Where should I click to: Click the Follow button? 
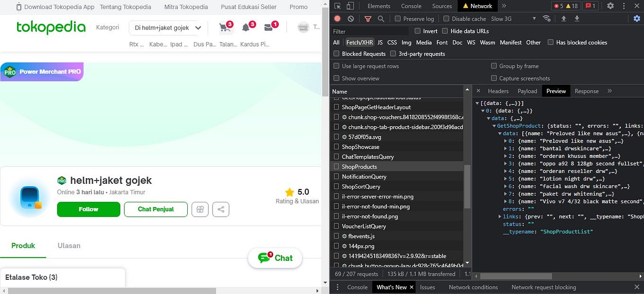tap(88, 209)
